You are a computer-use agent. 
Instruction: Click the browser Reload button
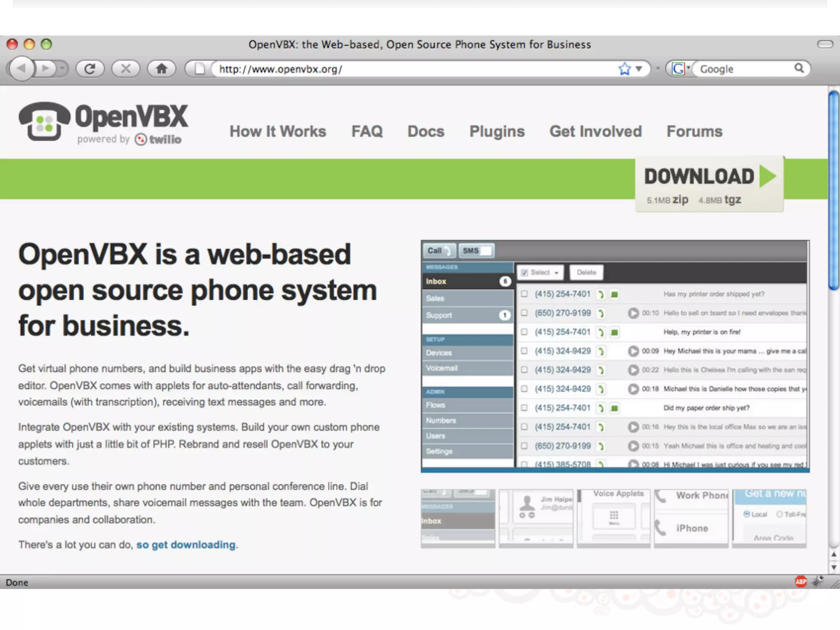pyautogui.click(x=90, y=68)
